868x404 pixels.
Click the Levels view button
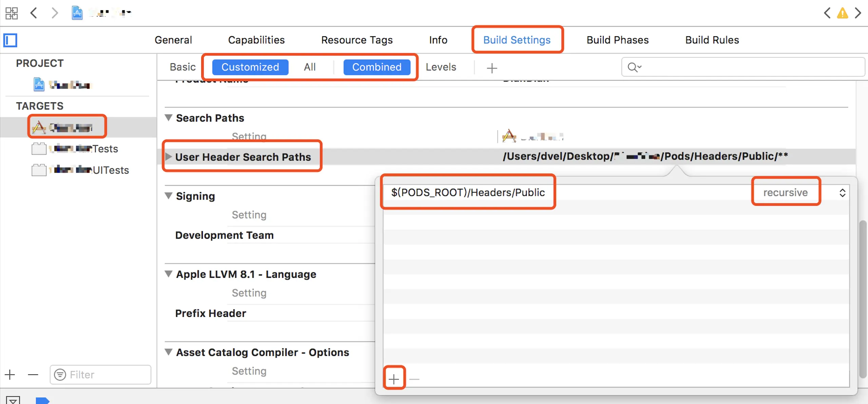[x=441, y=67]
